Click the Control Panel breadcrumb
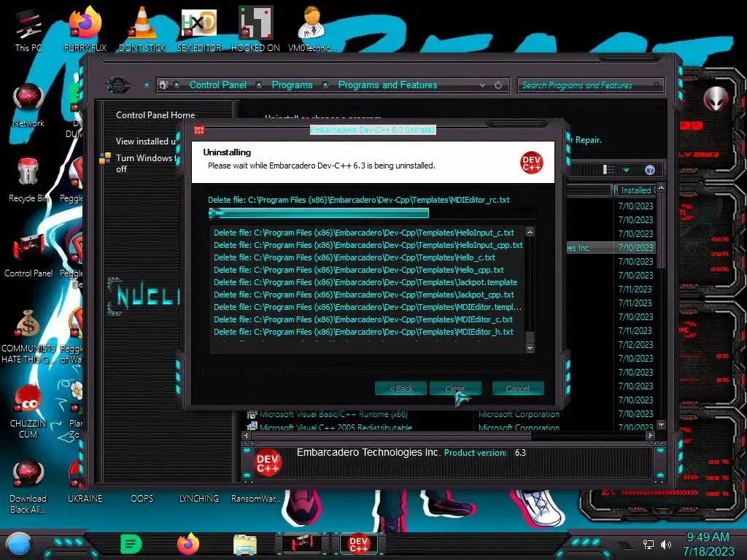Image resolution: width=747 pixels, height=560 pixels. 217,85
